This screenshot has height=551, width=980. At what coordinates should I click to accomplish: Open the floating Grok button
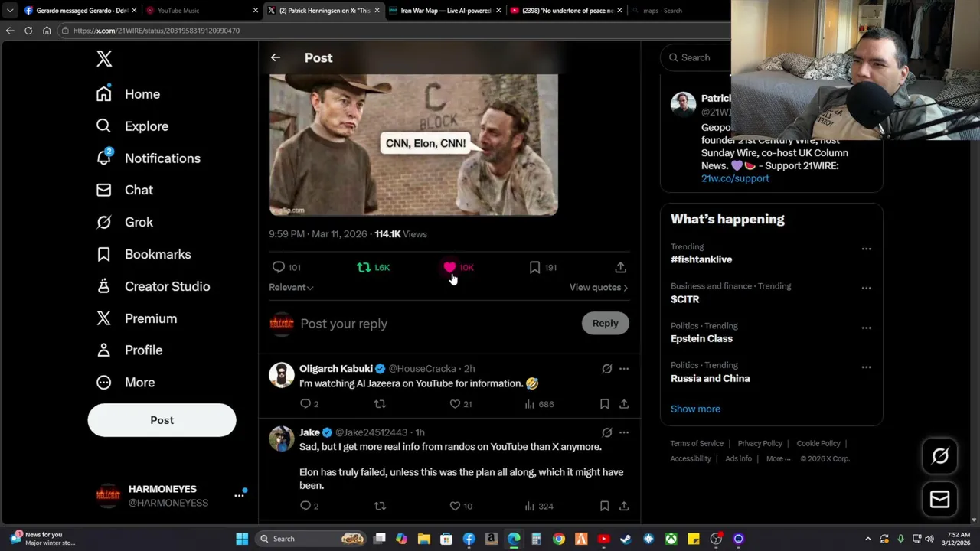tap(939, 456)
